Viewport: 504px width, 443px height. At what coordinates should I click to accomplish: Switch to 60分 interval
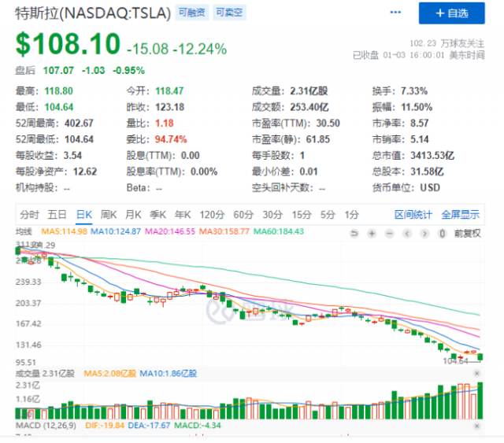[x=243, y=214]
